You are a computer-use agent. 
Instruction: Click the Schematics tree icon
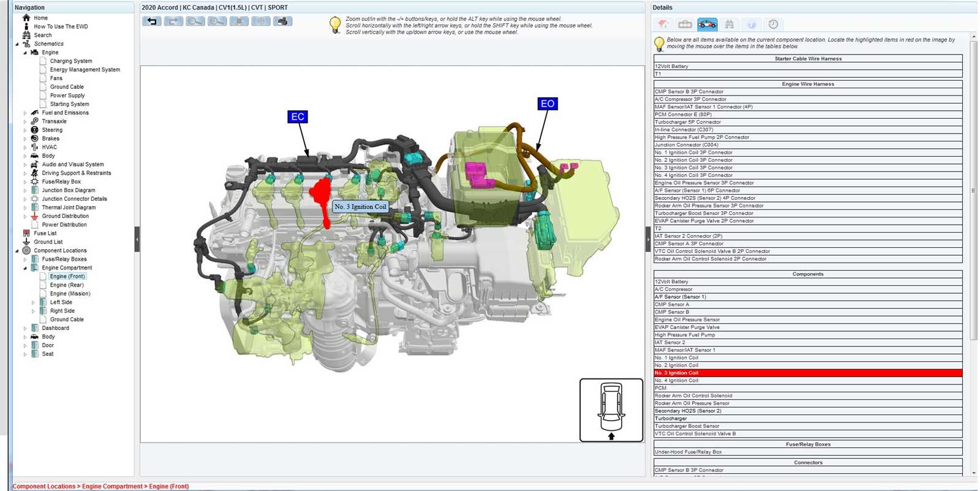coord(26,43)
